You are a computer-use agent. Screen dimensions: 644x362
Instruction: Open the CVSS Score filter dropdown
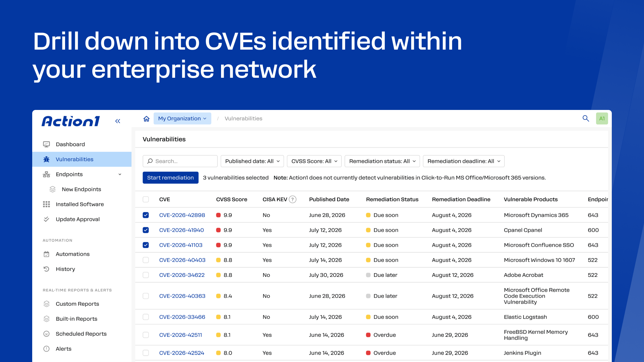(314, 161)
